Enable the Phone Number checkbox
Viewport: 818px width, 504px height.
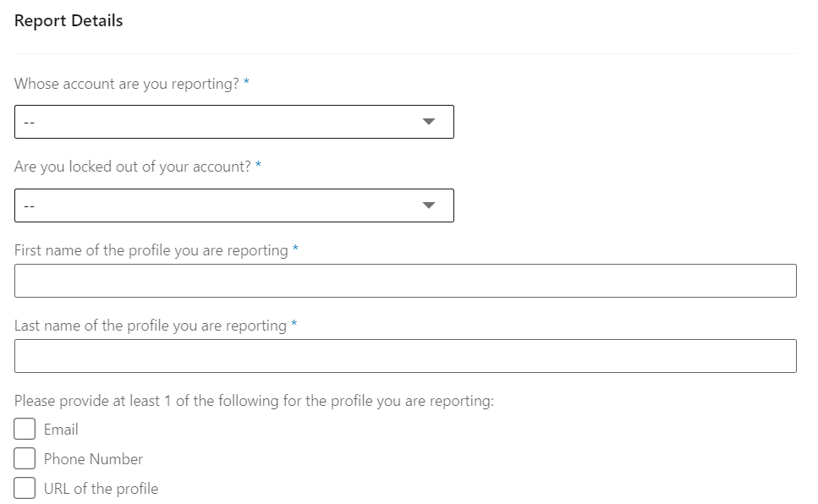coord(25,459)
